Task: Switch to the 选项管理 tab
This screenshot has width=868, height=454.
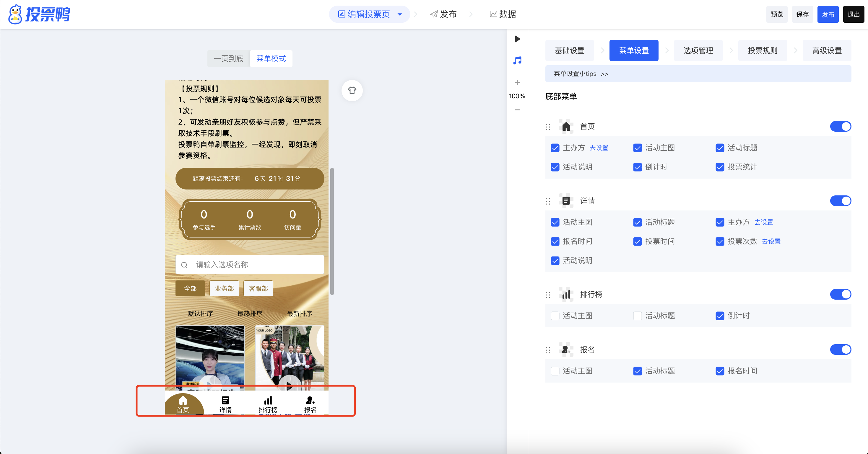Action: [x=698, y=50]
